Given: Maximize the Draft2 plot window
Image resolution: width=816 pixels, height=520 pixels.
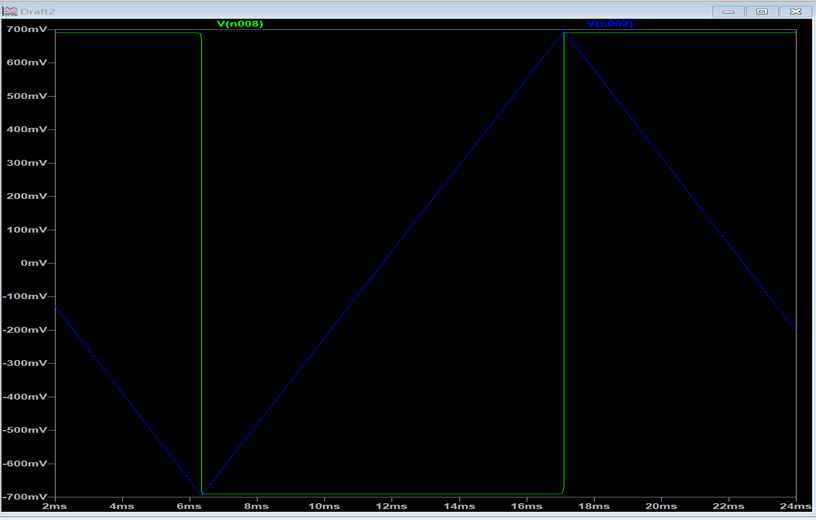Looking at the screenshot, I should coord(762,11).
